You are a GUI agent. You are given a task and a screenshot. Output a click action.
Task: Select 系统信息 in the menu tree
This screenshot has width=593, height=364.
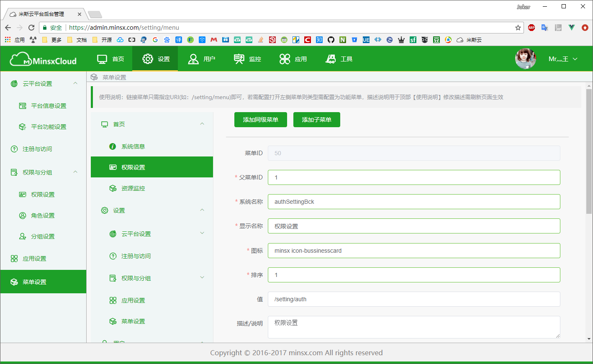(x=152, y=146)
